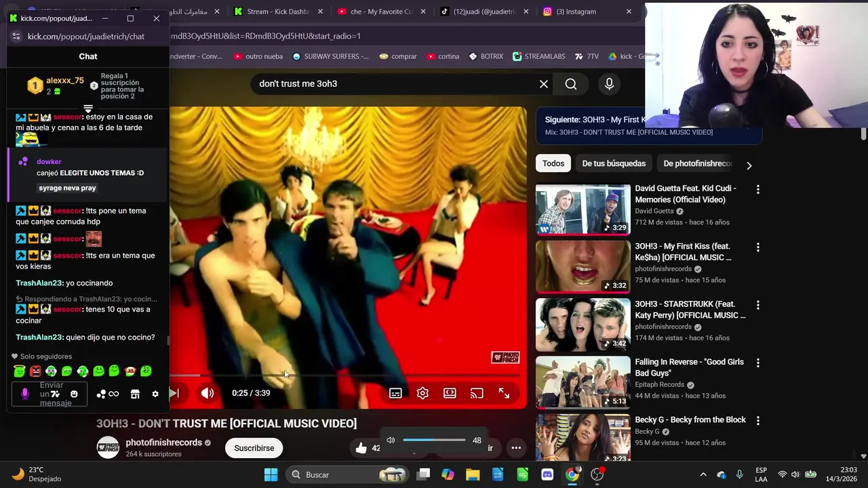Select De tus búsquedas filter chip
The image size is (868, 488).
point(614,163)
